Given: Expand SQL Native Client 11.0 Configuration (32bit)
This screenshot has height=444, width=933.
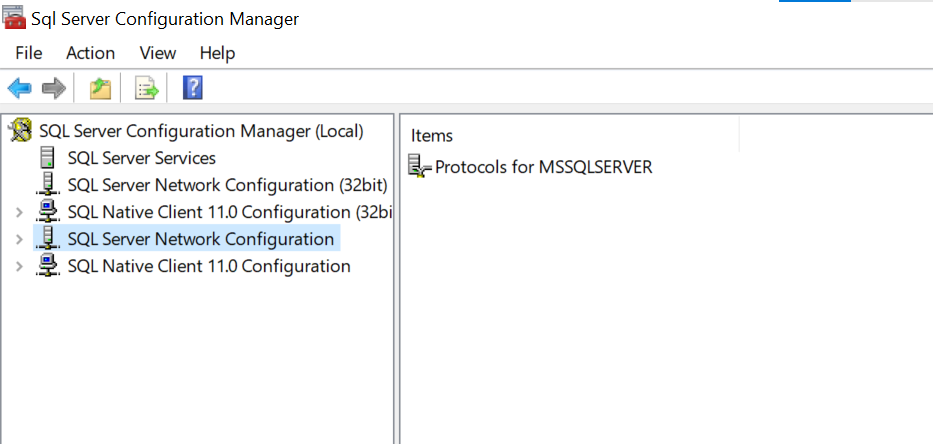Looking at the screenshot, I should click(x=19, y=212).
